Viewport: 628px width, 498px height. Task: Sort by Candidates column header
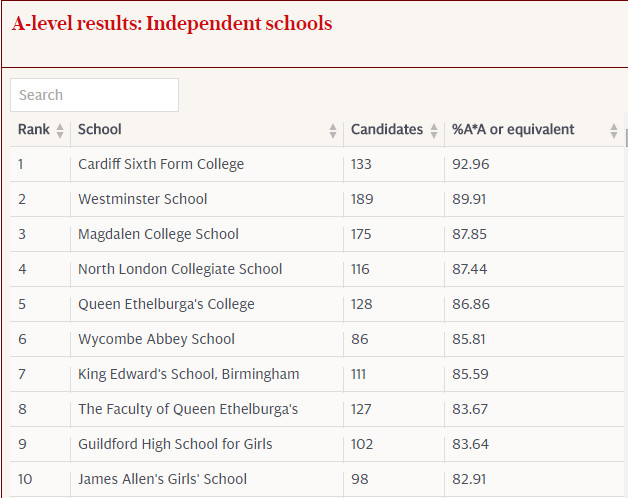(x=387, y=130)
